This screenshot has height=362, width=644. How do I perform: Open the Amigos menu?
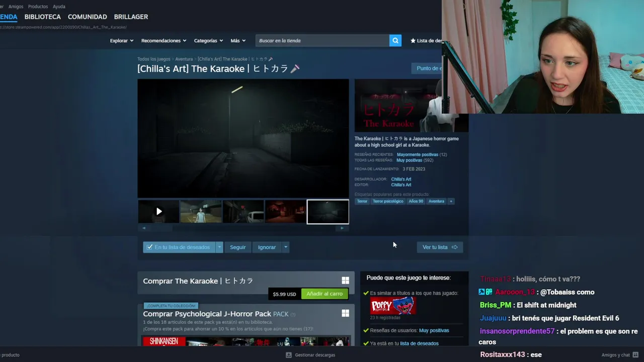[x=16, y=7]
